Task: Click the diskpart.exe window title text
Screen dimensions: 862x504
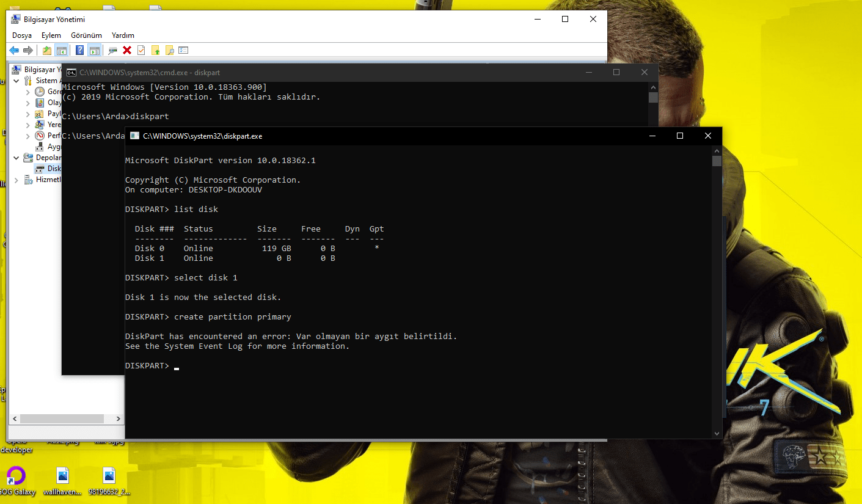Action: (203, 136)
